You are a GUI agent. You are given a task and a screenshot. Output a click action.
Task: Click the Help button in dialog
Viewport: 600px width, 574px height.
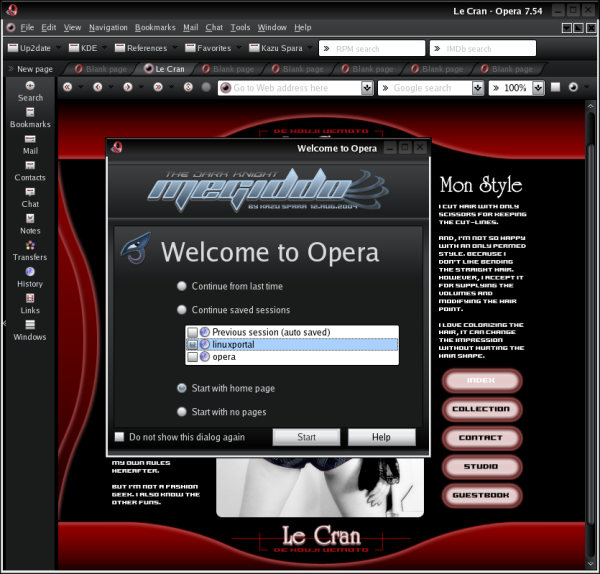tap(382, 437)
